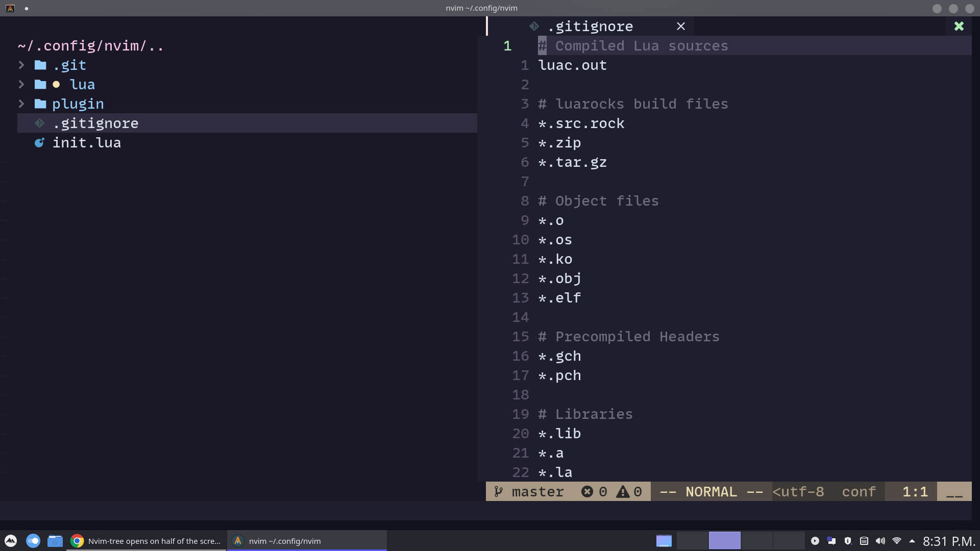Screen dimensions: 980x551
Task: Click the git file icon beside .gitignore in tree
Action: point(39,123)
